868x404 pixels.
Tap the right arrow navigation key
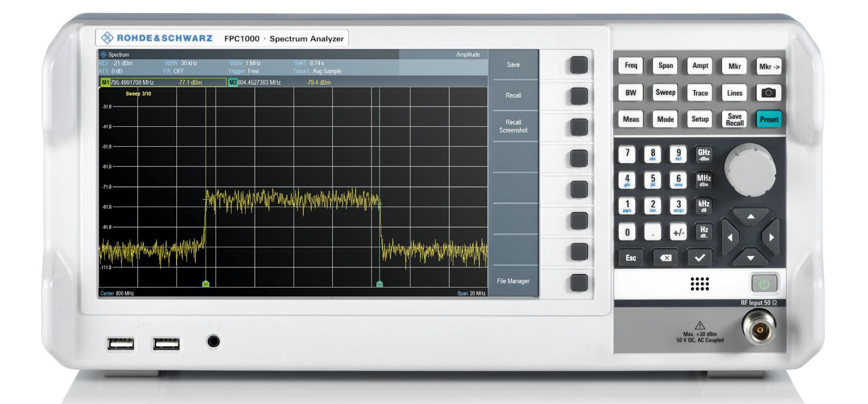(x=771, y=237)
